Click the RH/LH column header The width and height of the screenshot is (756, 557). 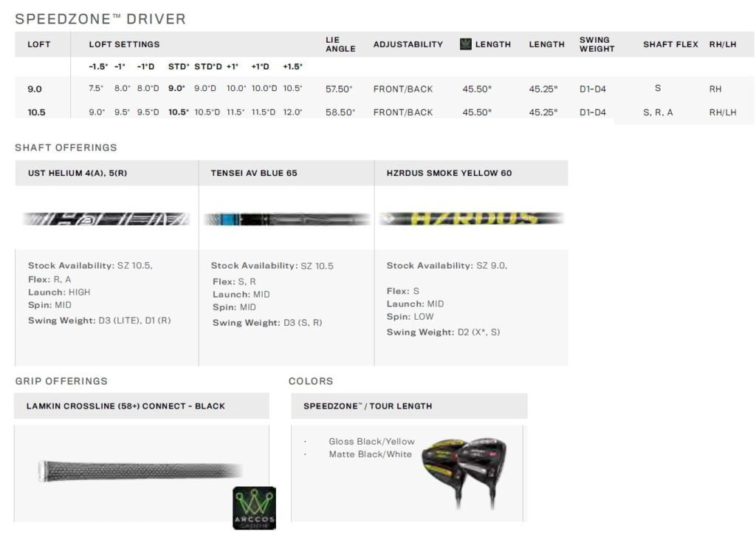click(723, 44)
